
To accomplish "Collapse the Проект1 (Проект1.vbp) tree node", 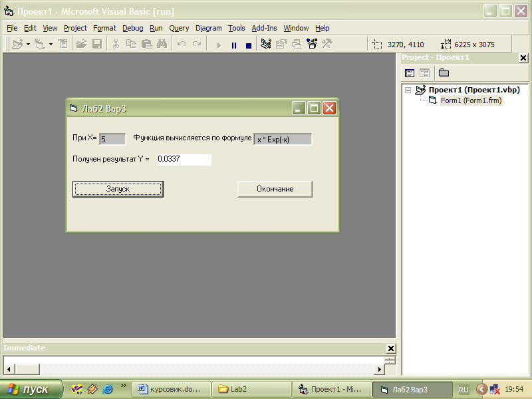I will [408, 90].
